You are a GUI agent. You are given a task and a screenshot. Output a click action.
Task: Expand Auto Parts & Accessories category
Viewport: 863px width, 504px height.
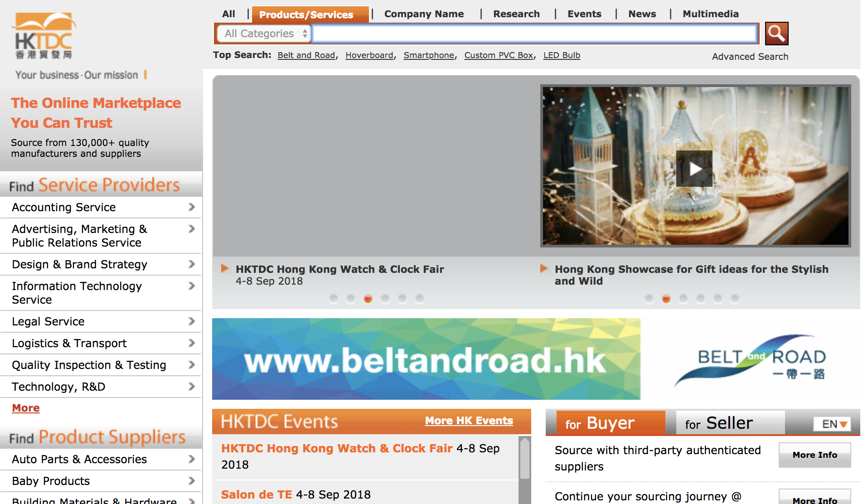[101, 459]
